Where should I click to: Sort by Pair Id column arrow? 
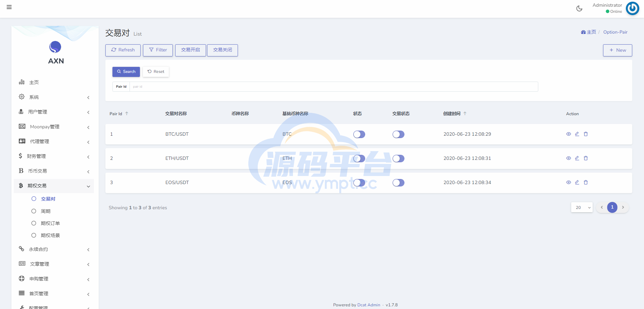127,114
